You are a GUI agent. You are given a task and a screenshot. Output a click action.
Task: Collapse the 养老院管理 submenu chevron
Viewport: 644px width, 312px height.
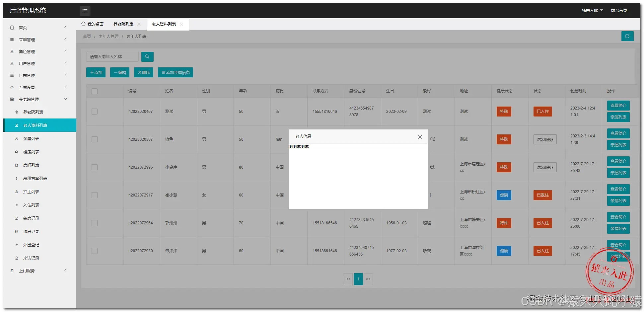tap(65, 99)
